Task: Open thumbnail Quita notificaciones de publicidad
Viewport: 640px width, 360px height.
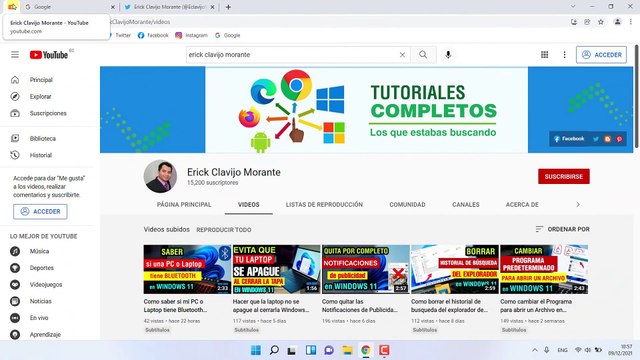Action: [x=365, y=269]
